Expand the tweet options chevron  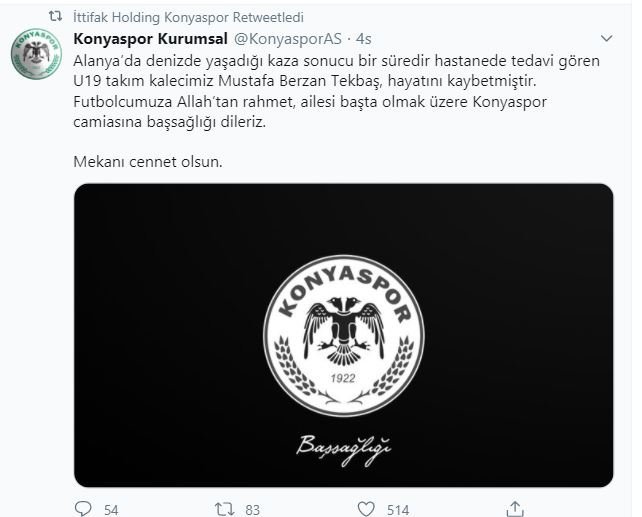[606, 38]
